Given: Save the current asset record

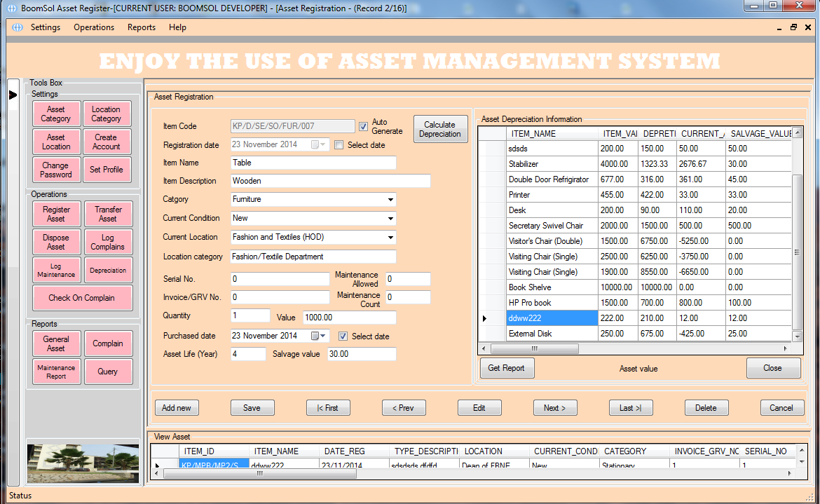Looking at the screenshot, I should 252,407.
